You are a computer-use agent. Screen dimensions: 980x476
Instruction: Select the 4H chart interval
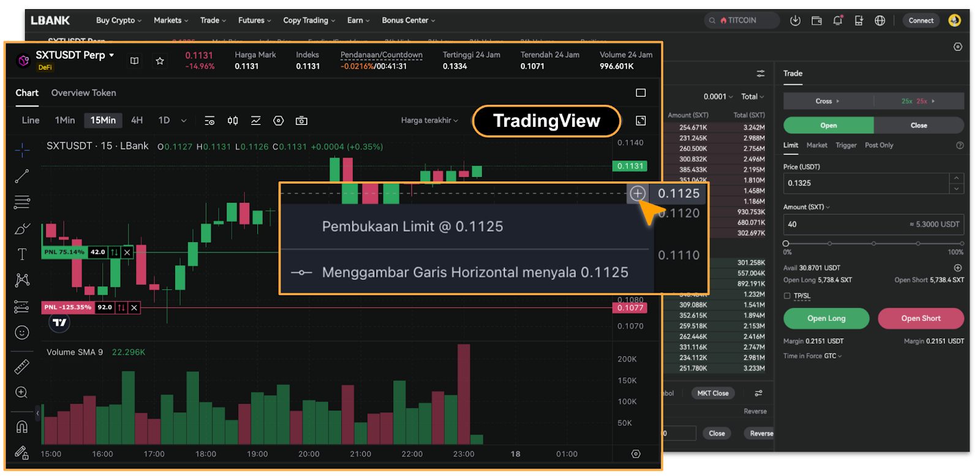tap(137, 120)
